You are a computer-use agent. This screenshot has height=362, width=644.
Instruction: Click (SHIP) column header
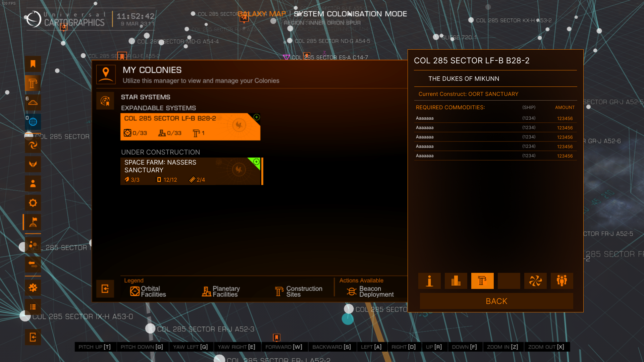click(529, 107)
